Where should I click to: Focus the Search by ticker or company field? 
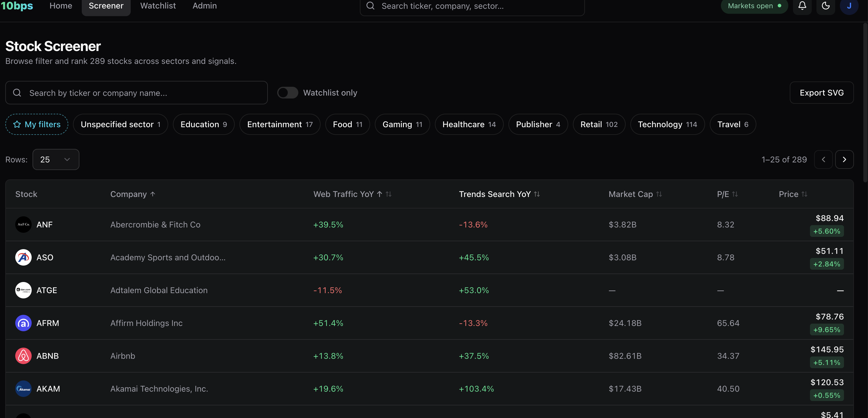(x=137, y=93)
